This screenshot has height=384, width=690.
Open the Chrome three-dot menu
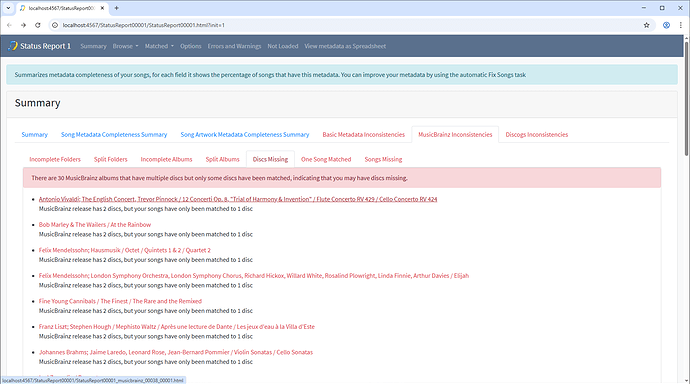pos(680,25)
